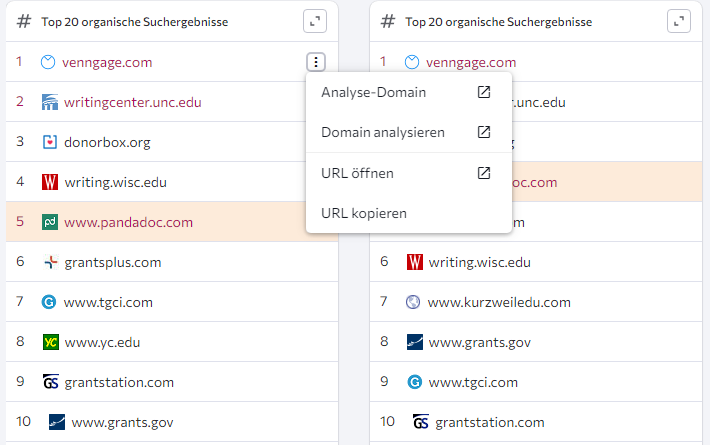Open www.pandadoc.com link in the left list
The height and width of the screenshot is (445, 710).
click(x=129, y=222)
